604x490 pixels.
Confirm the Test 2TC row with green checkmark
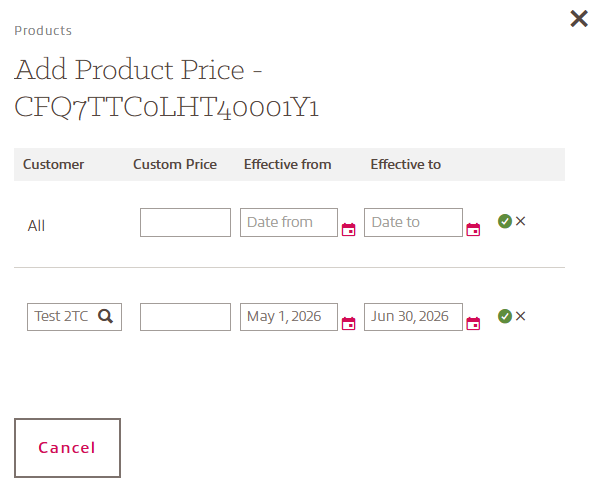[505, 316]
